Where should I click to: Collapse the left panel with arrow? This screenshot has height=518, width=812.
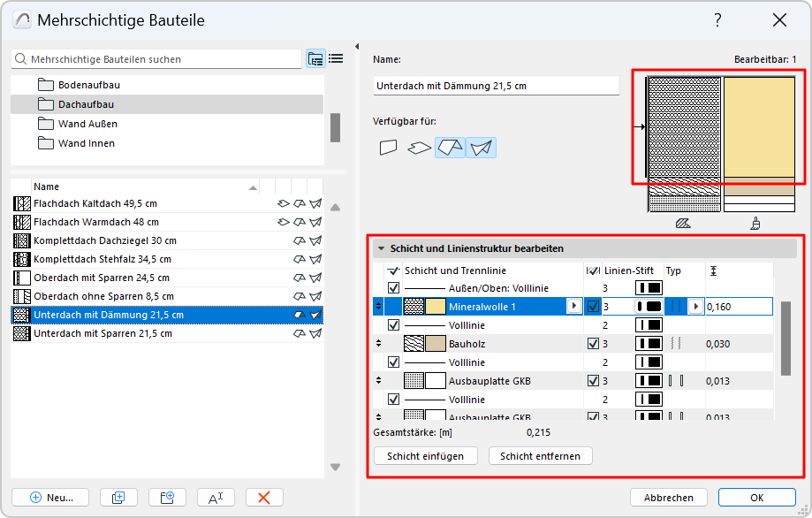tap(357, 47)
